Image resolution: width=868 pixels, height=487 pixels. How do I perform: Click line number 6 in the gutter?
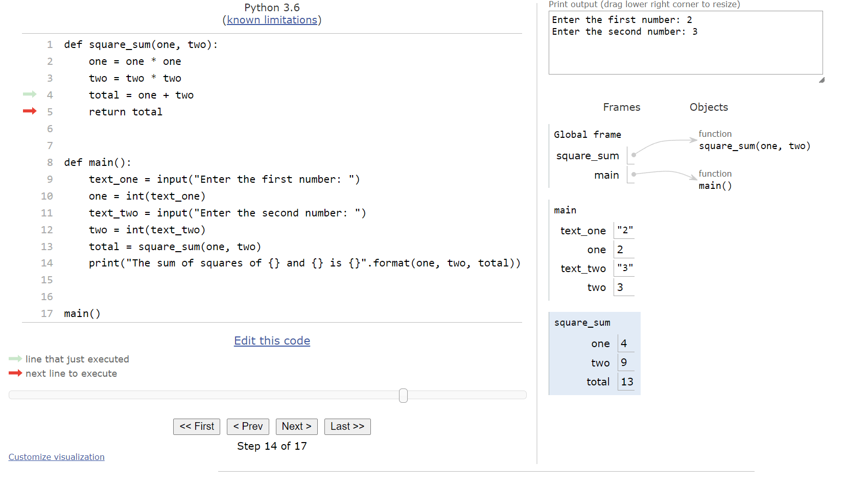click(x=50, y=129)
